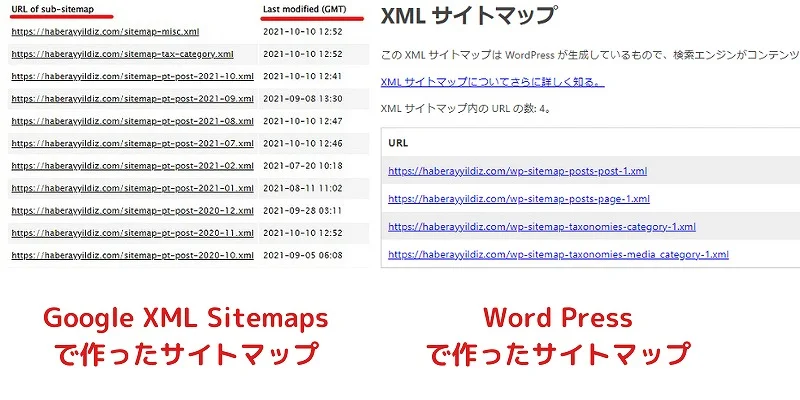Open the sitemap-pt-post-2020-10.xml link
800x400 pixels.
133,255
